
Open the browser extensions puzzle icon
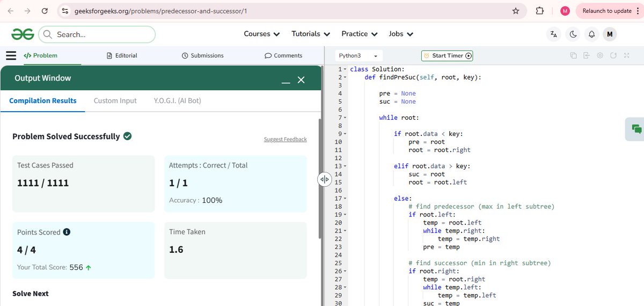tap(540, 11)
